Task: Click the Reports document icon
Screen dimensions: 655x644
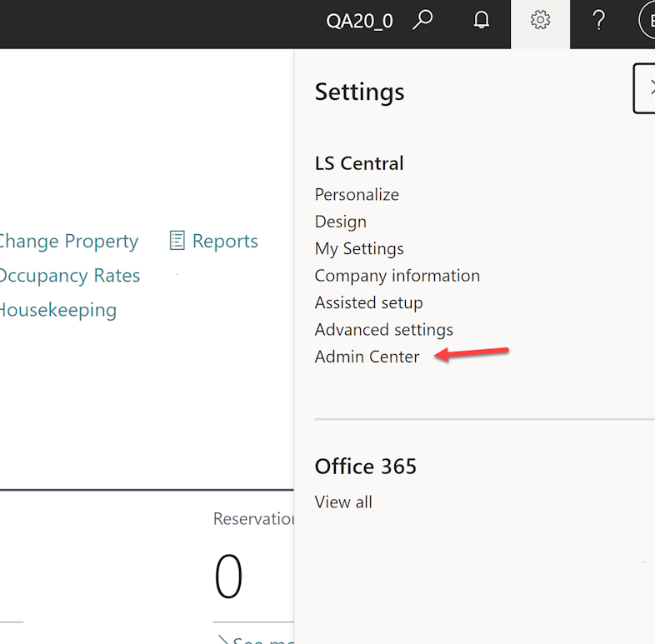Action: pos(177,241)
